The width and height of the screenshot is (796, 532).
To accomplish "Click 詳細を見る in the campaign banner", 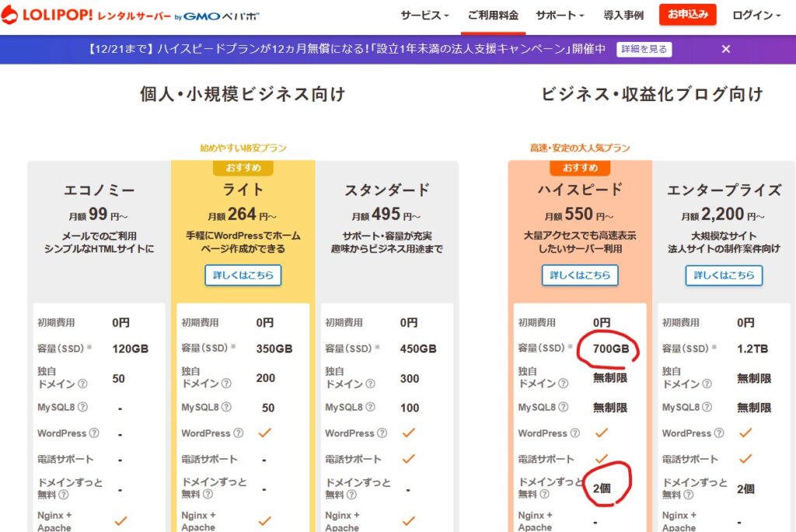I will [644, 49].
